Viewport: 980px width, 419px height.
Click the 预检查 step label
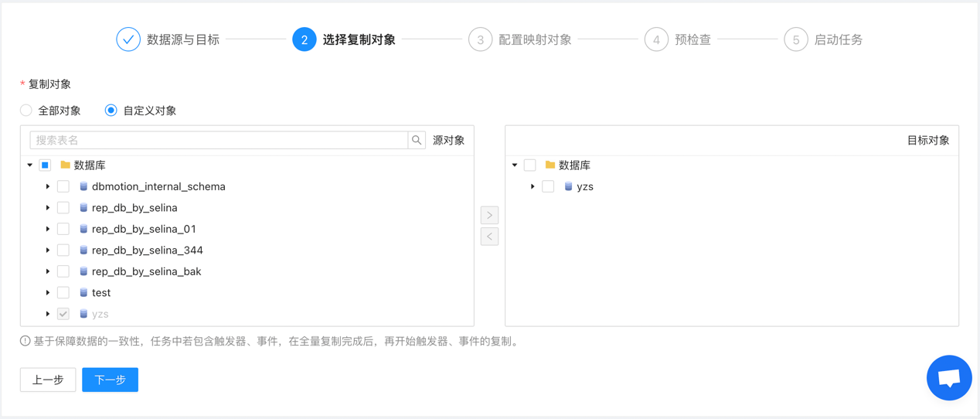[x=693, y=39]
